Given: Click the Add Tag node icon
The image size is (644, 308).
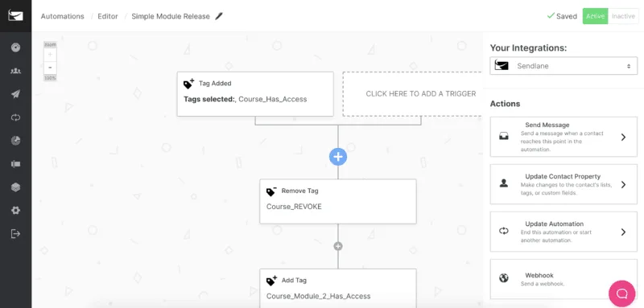Looking at the screenshot, I should (271, 281).
